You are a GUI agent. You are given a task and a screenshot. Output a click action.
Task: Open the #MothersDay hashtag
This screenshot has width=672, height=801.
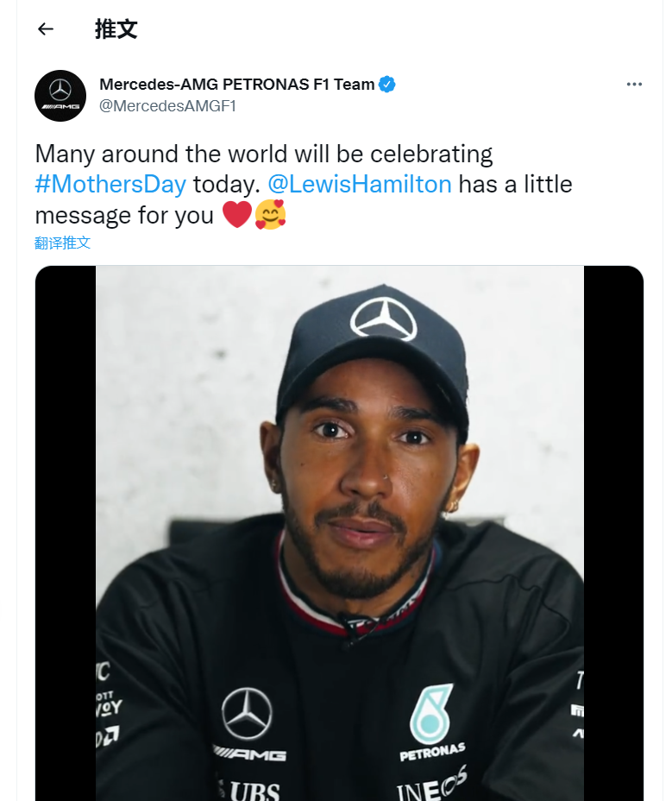[x=110, y=185]
